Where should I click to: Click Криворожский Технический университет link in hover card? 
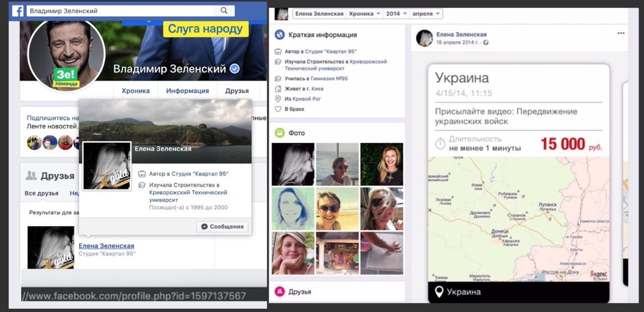tap(188, 196)
